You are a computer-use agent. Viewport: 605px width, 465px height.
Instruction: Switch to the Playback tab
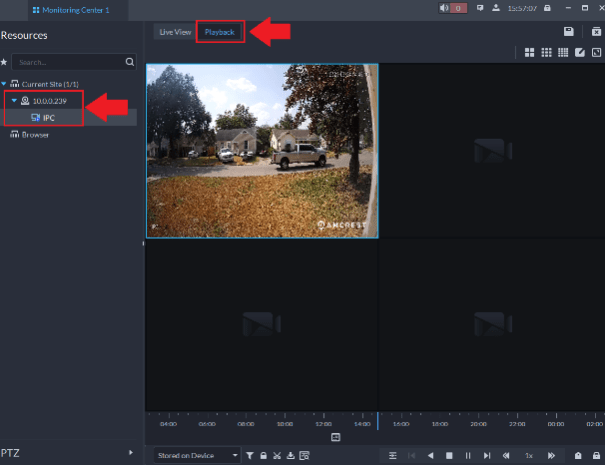[x=220, y=32]
